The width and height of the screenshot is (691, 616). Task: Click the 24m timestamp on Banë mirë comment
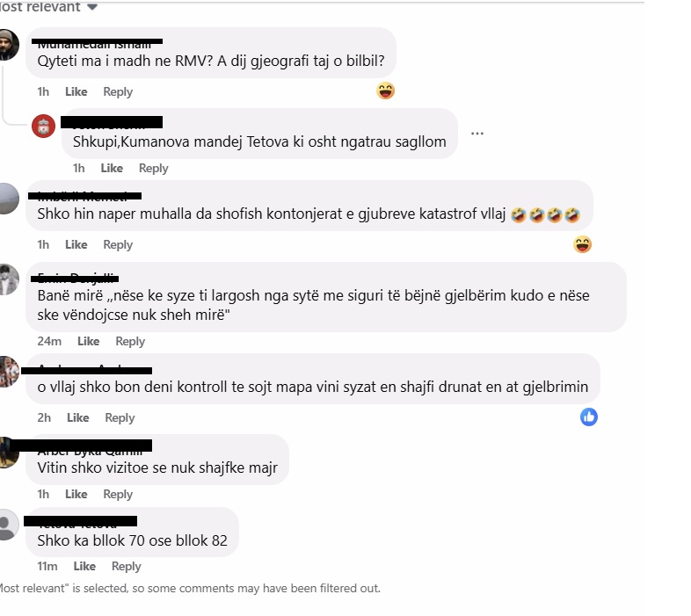click(49, 341)
